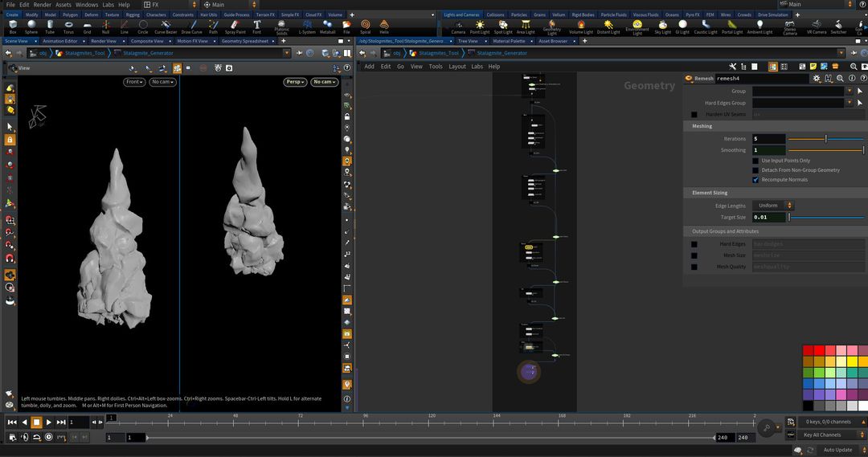Click the Target Size value field
The width and height of the screenshot is (868, 457).
[x=769, y=218]
